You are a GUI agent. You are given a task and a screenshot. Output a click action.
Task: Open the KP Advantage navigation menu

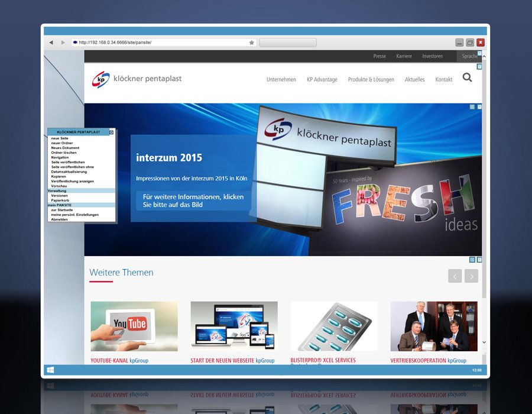tap(322, 79)
